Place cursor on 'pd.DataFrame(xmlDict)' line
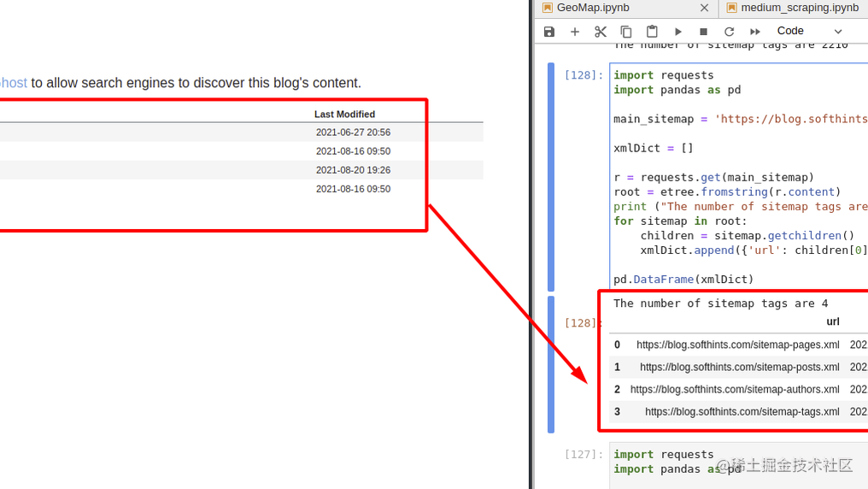The image size is (868, 489). pyautogui.click(x=683, y=279)
